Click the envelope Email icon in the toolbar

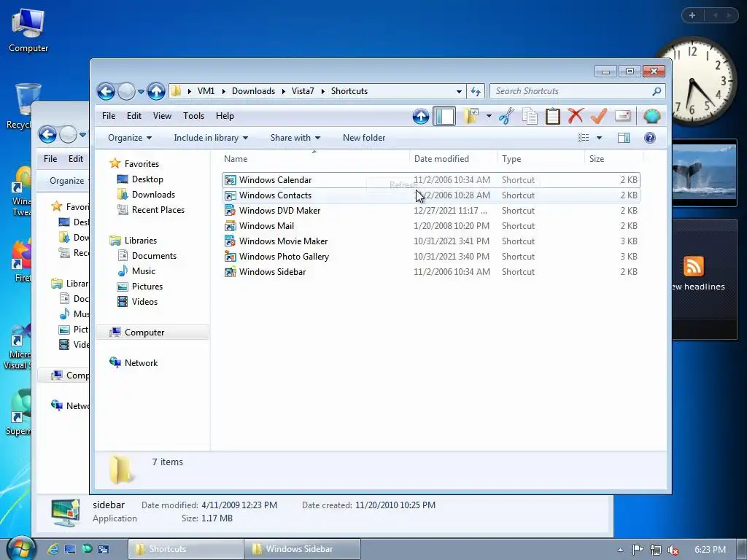click(x=623, y=116)
